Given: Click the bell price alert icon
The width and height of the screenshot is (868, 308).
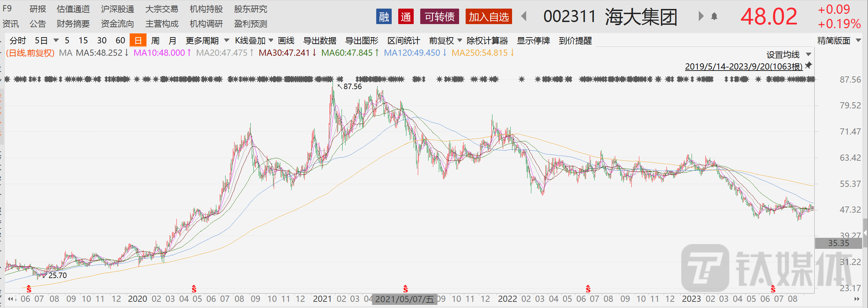Looking at the screenshot, I should coord(714,17).
